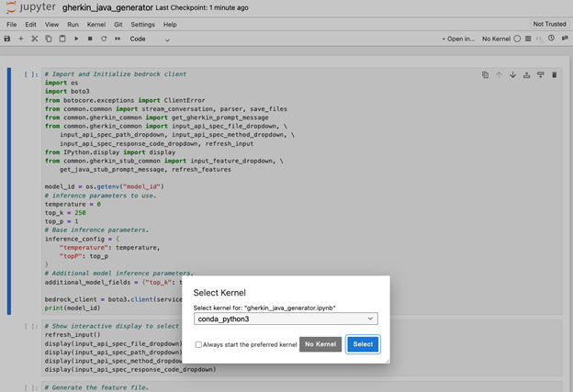Delete the cell using the trash icon

click(555, 75)
